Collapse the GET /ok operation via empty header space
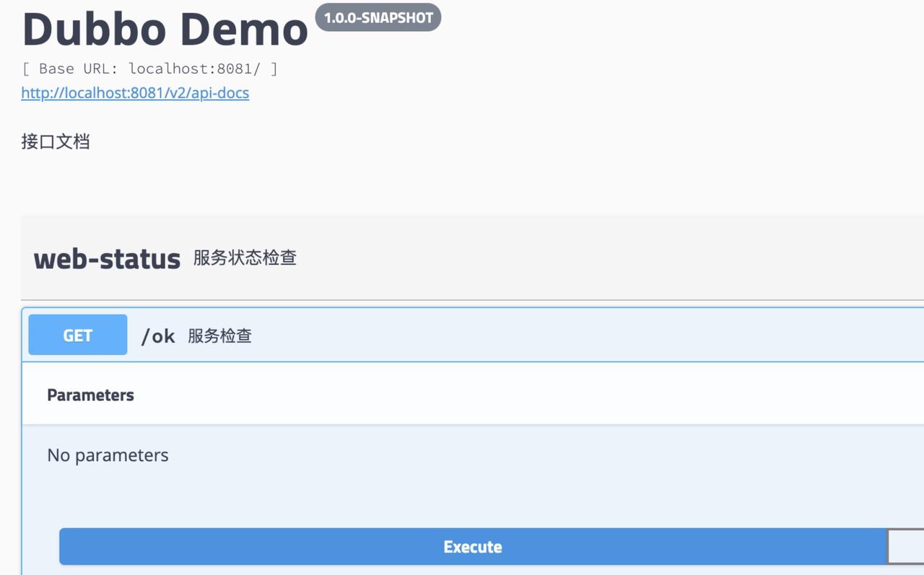 click(x=577, y=335)
